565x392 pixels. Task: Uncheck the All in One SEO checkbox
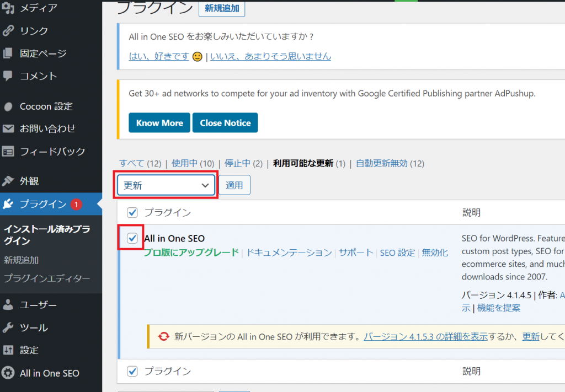[132, 238]
